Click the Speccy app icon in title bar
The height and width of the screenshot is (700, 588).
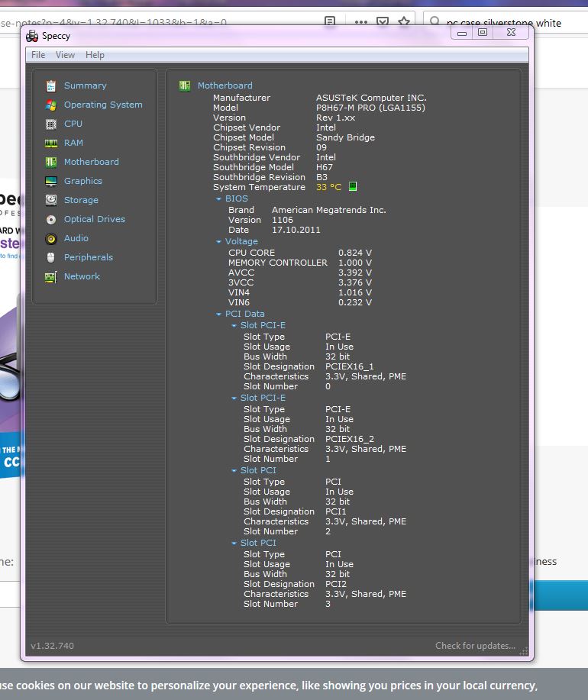(32, 36)
